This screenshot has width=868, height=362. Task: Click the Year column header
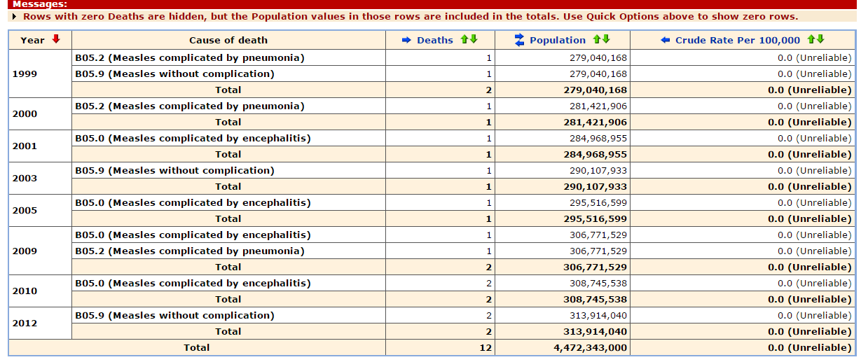[x=32, y=40]
